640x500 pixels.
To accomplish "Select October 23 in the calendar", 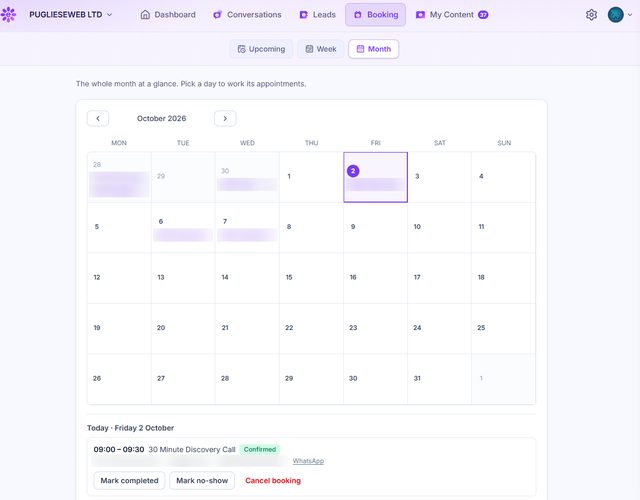I will coord(376,329).
